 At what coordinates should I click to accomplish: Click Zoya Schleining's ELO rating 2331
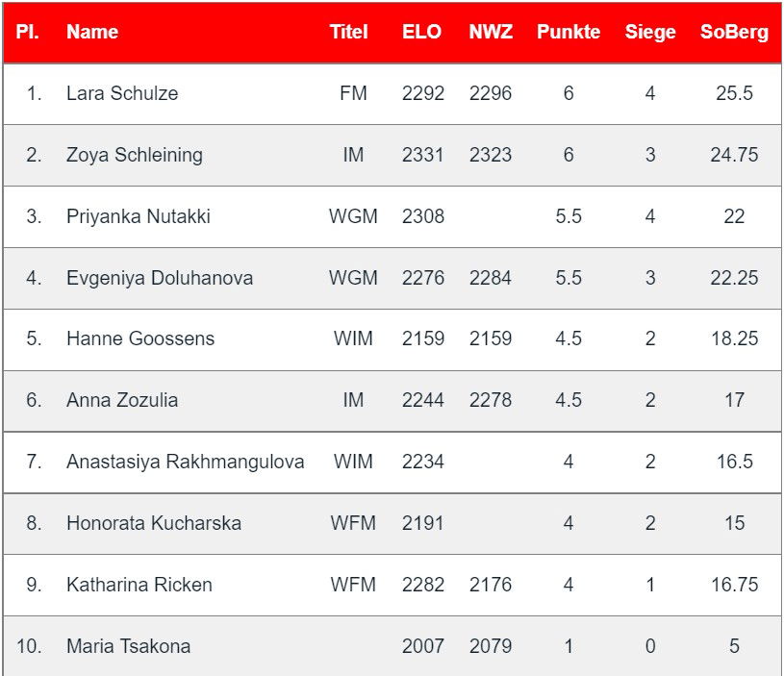point(423,155)
